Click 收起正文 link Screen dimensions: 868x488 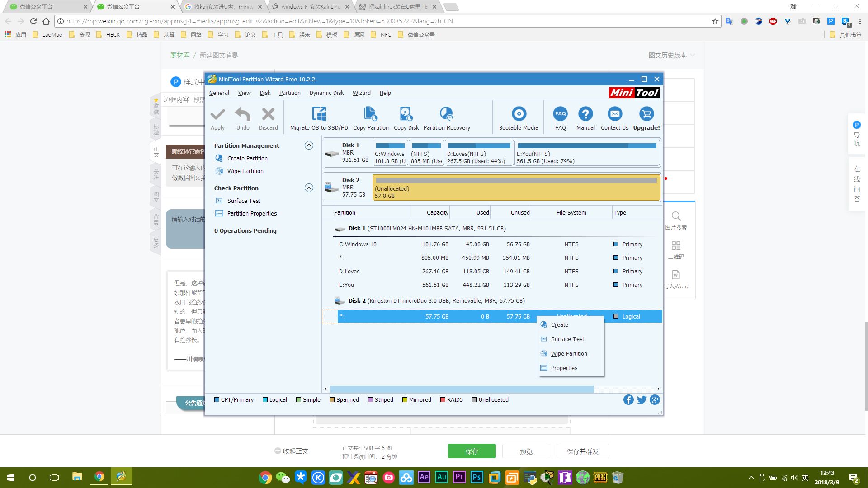point(292,451)
